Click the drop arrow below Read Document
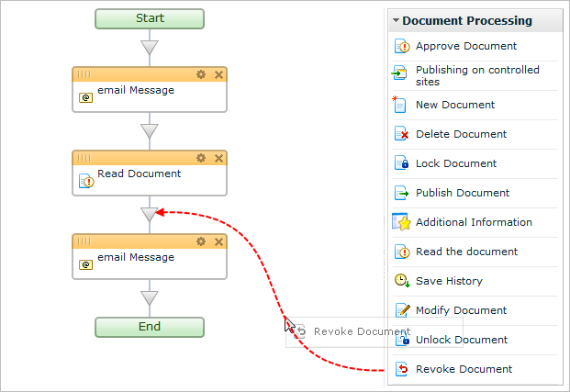Screen dimensions: 570x392 [x=150, y=214]
